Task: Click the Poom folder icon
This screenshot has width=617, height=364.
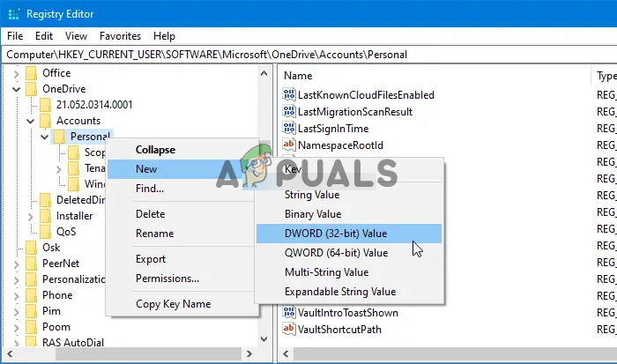Action: pos(31,327)
